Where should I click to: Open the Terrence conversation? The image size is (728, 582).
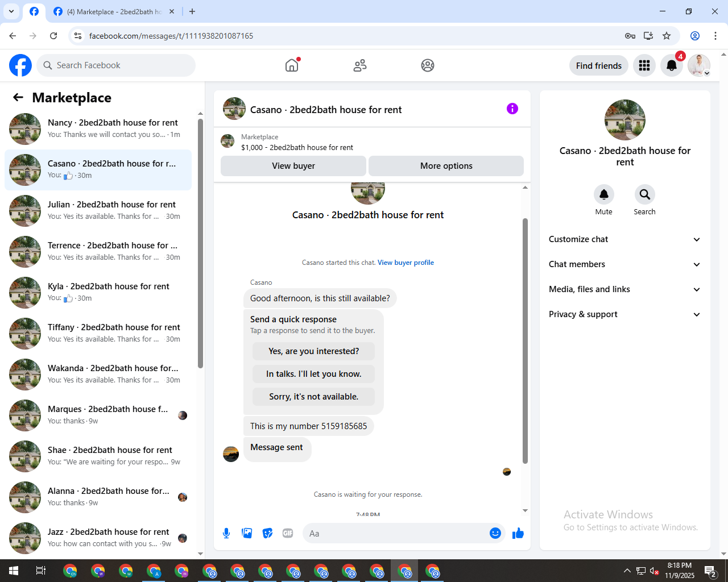pyautogui.click(x=98, y=252)
